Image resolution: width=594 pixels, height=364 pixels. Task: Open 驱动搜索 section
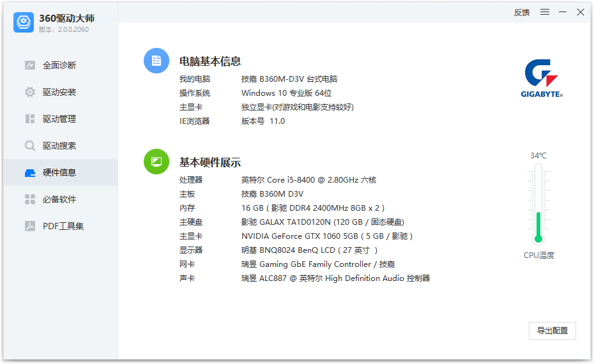point(61,146)
